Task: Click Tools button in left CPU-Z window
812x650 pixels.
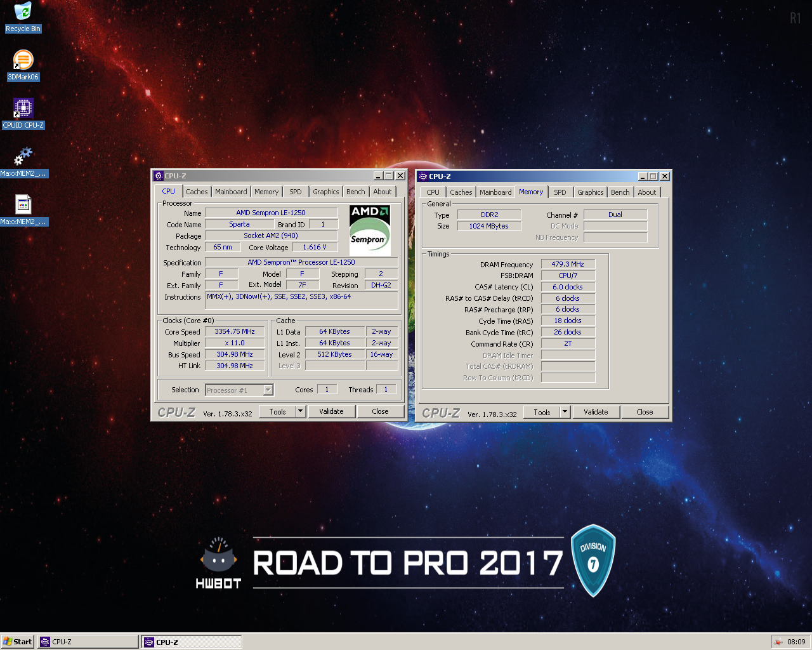Action: (278, 411)
